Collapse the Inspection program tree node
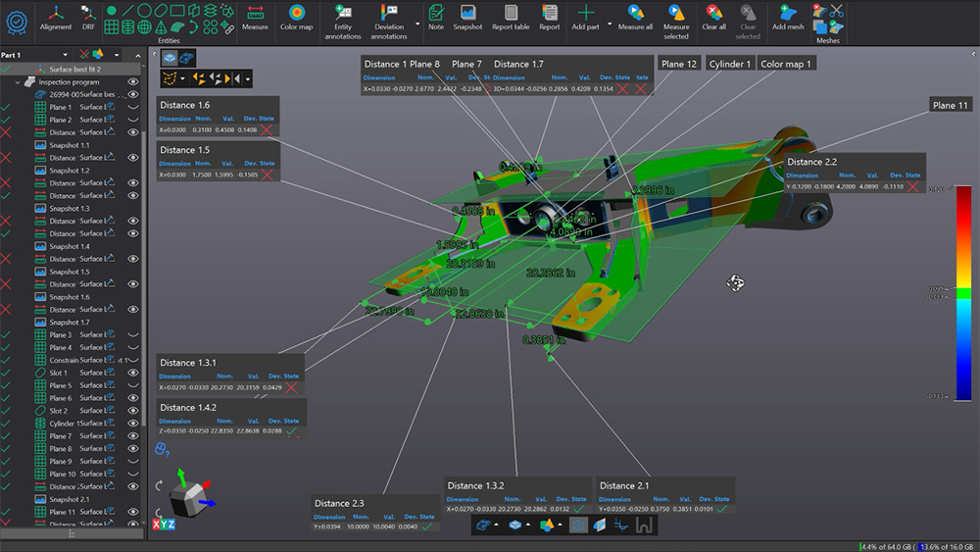 [18, 82]
